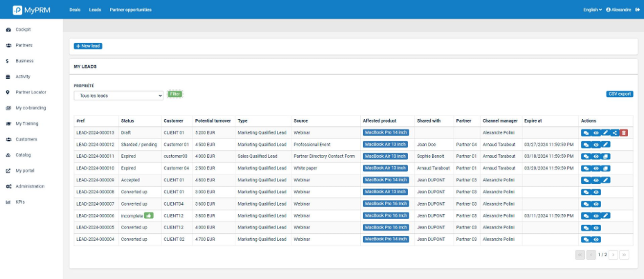Click the logout icon beside Alexandre
This screenshot has width=644, height=279.
pyautogui.click(x=637, y=10)
